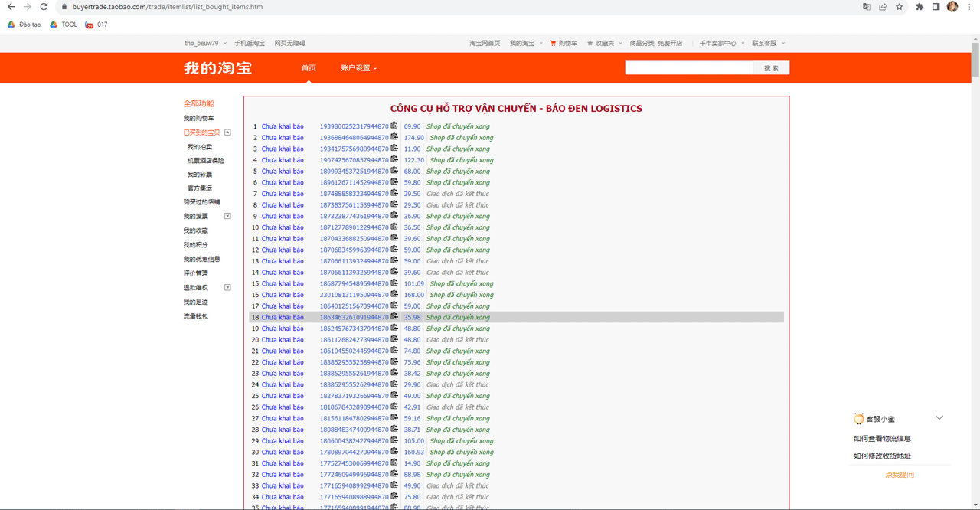This screenshot has height=510, width=980.
Task: Copy order number in row 18 using clipboard icon
Action: [x=394, y=316]
